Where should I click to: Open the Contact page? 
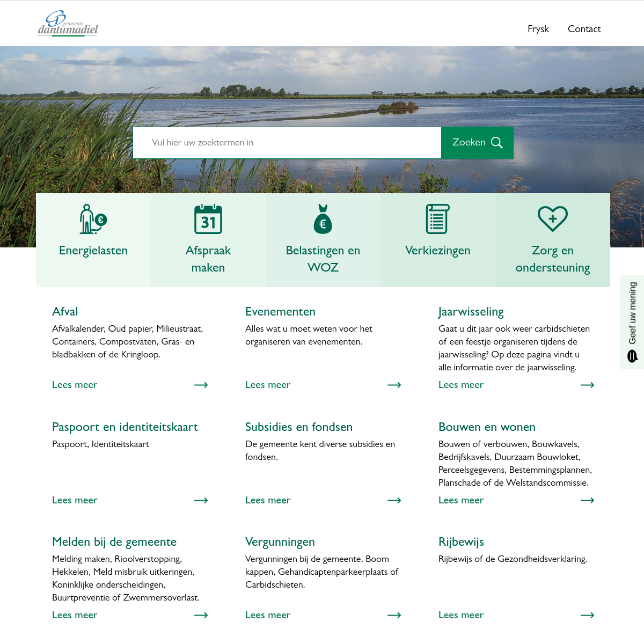tap(584, 29)
